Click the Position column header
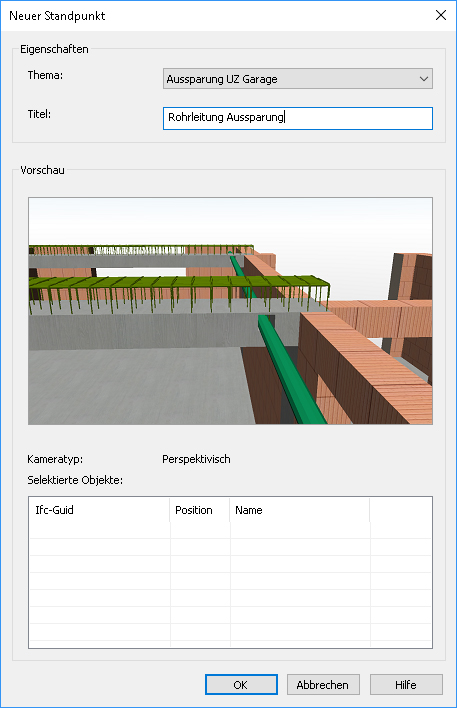457x708 pixels. (x=200, y=510)
